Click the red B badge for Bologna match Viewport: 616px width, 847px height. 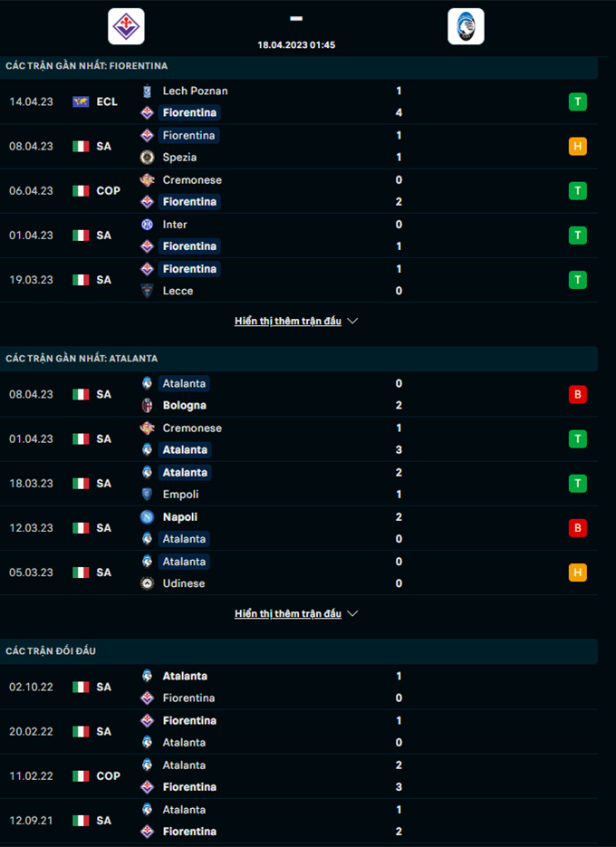tap(578, 395)
